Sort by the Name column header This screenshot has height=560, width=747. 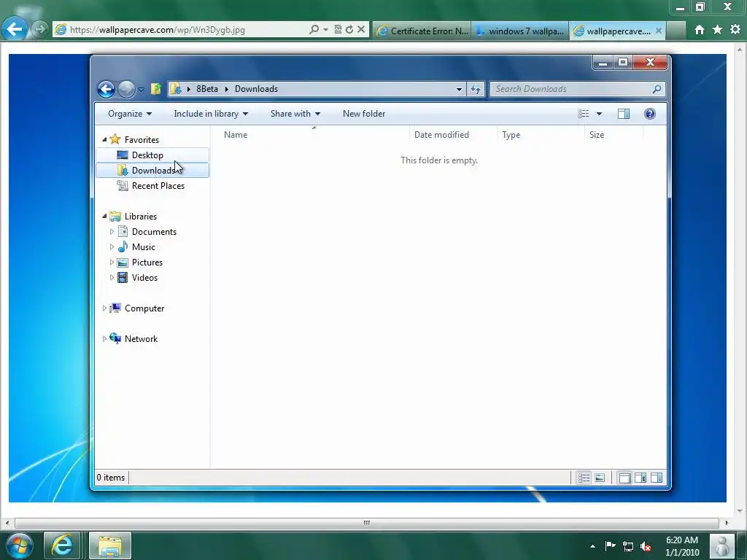click(314, 135)
